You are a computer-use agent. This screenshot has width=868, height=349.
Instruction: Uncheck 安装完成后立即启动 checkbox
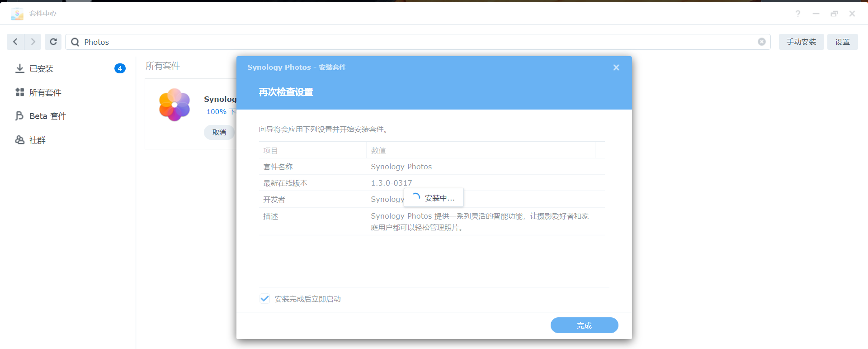tap(265, 299)
